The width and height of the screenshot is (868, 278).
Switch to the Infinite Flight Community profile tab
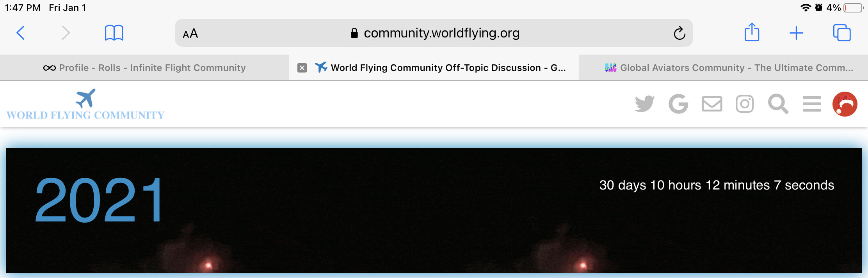pyautogui.click(x=144, y=68)
